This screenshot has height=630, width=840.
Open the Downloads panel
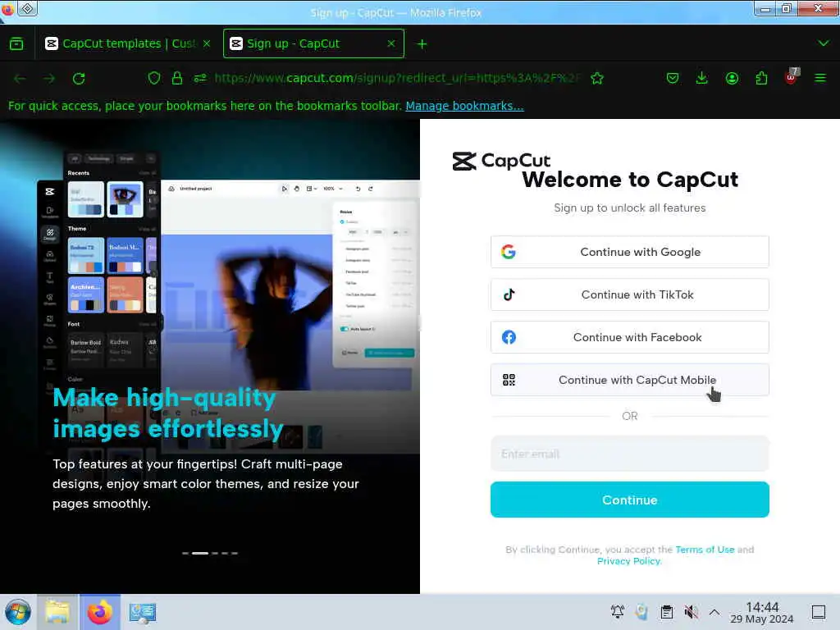point(702,78)
